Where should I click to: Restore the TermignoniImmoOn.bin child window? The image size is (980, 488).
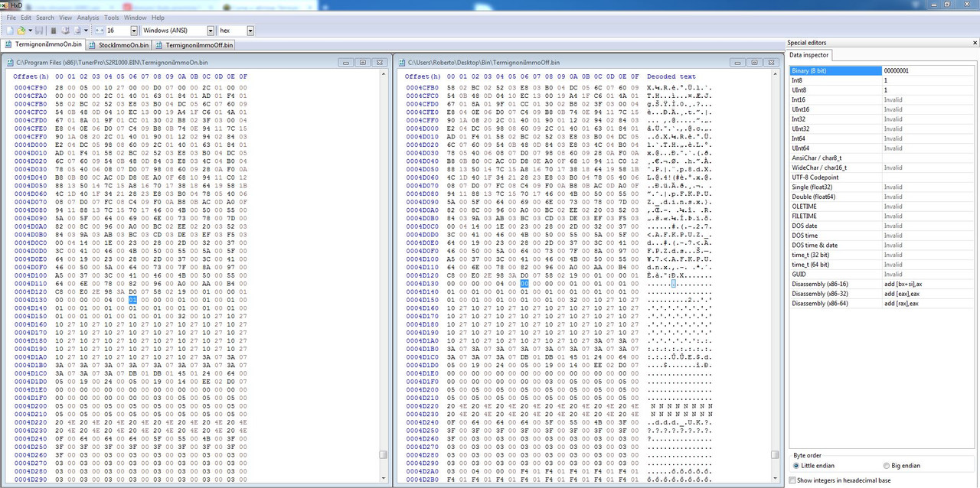[x=362, y=62]
